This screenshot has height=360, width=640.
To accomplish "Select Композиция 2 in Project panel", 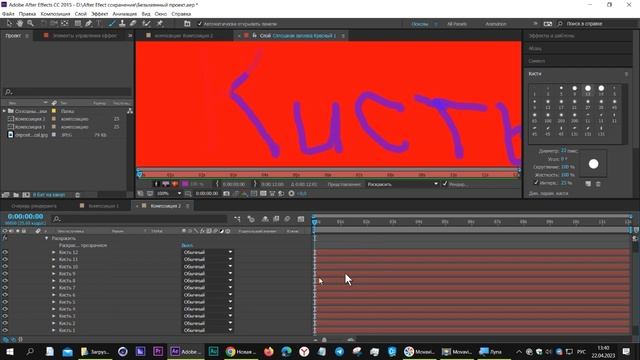I will (30, 119).
